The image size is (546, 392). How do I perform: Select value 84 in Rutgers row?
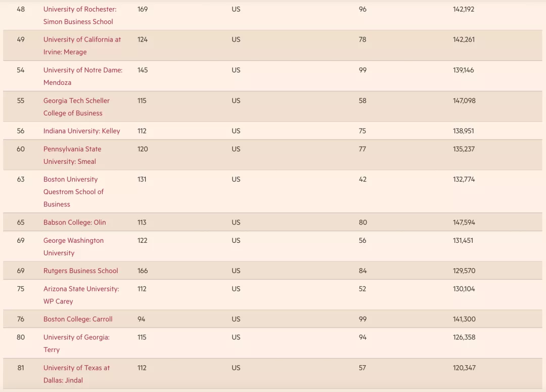click(x=362, y=271)
